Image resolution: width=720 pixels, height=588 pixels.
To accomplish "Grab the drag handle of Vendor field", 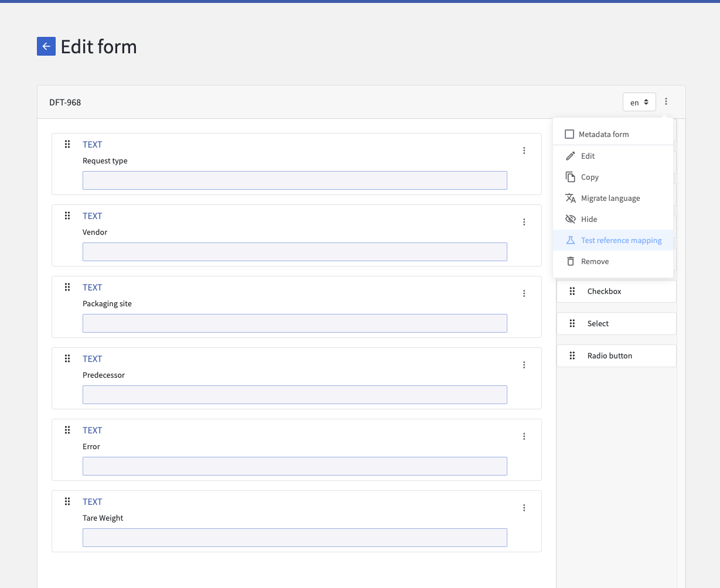I will (x=67, y=216).
